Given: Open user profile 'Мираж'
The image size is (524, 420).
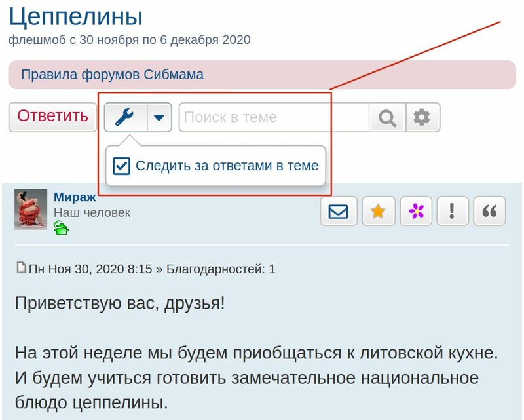Looking at the screenshot, I should click(75, 197).
